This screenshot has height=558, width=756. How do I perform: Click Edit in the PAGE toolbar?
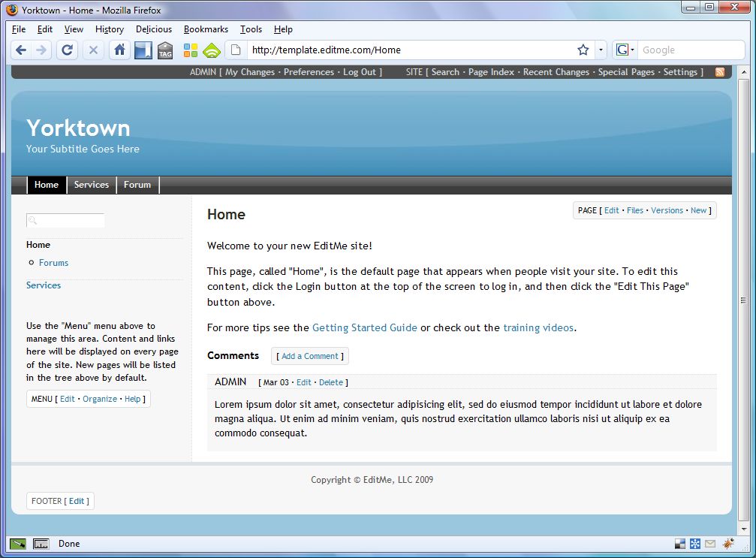(611, 211)
